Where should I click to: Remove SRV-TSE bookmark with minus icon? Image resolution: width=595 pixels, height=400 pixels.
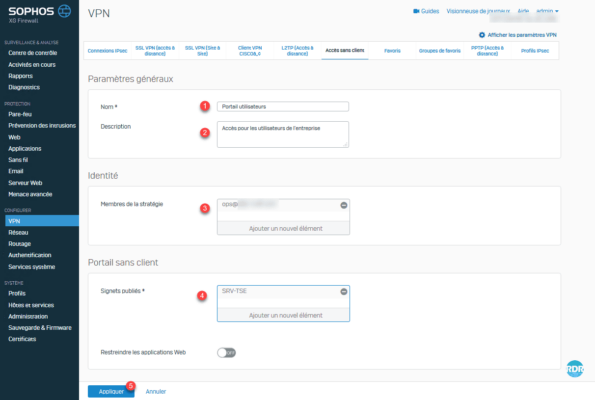coord(344,291)
